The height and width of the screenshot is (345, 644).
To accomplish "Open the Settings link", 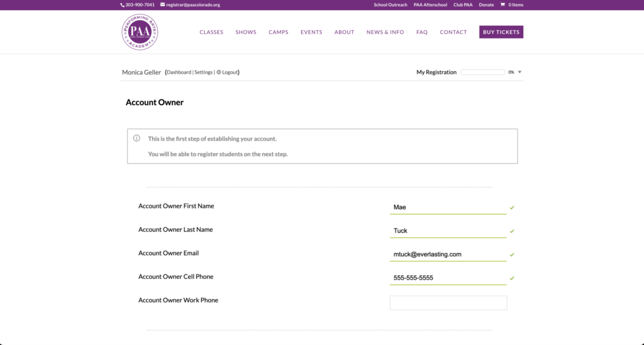I will pyautogui.click(x=203, y=72).
